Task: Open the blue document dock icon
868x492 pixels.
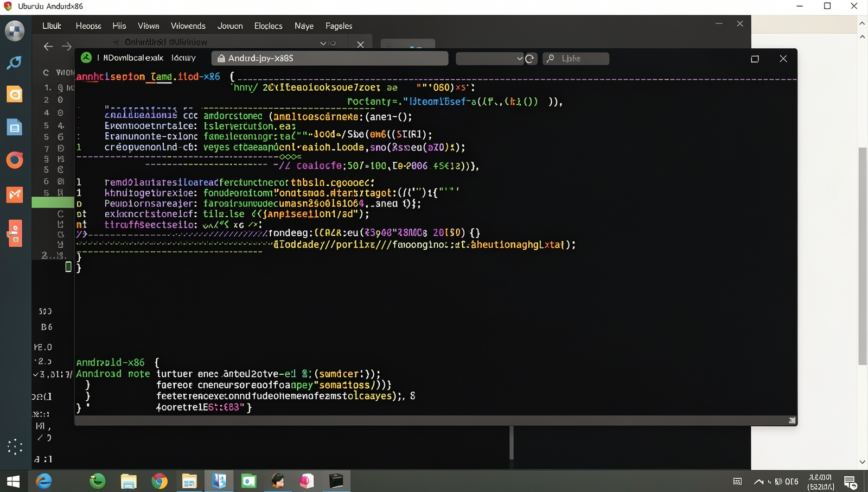Action: tap(15, 128)
